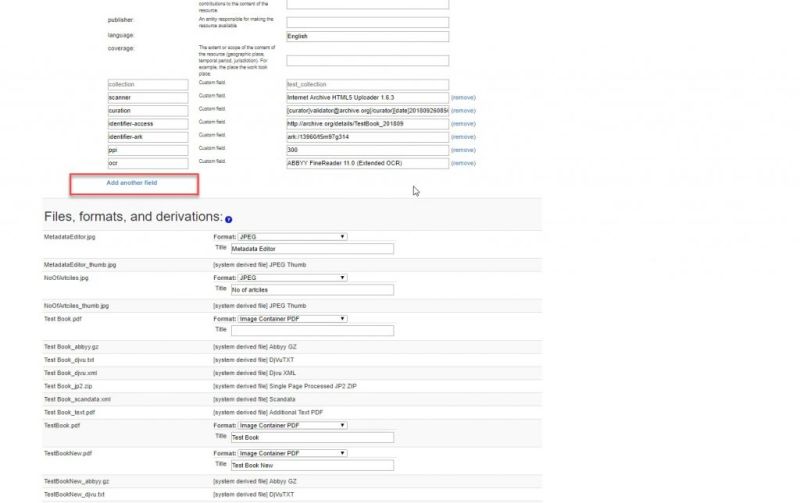Viewport: 800px width, 503px height.
Task: Edit the ppi value field showing 300
Action: 367,150
